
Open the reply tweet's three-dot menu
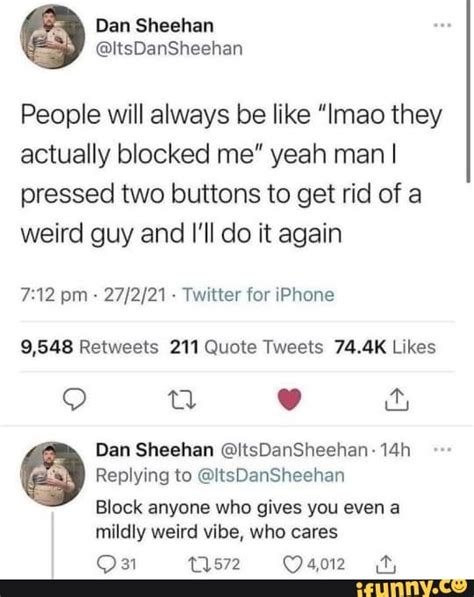(443, 450)
